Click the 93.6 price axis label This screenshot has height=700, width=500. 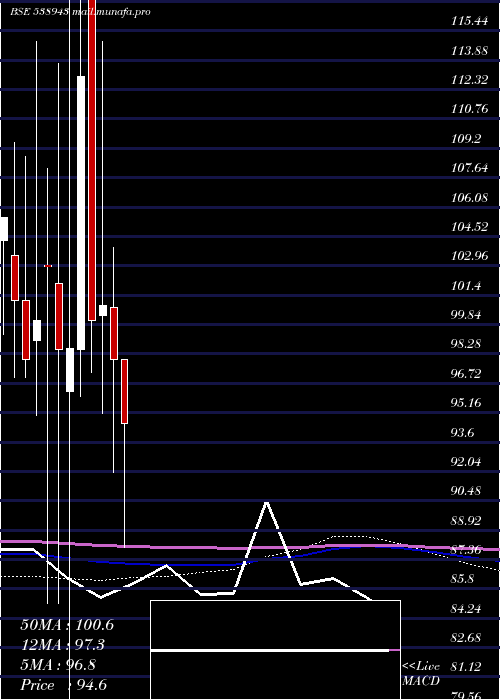(x=463, y=433)
